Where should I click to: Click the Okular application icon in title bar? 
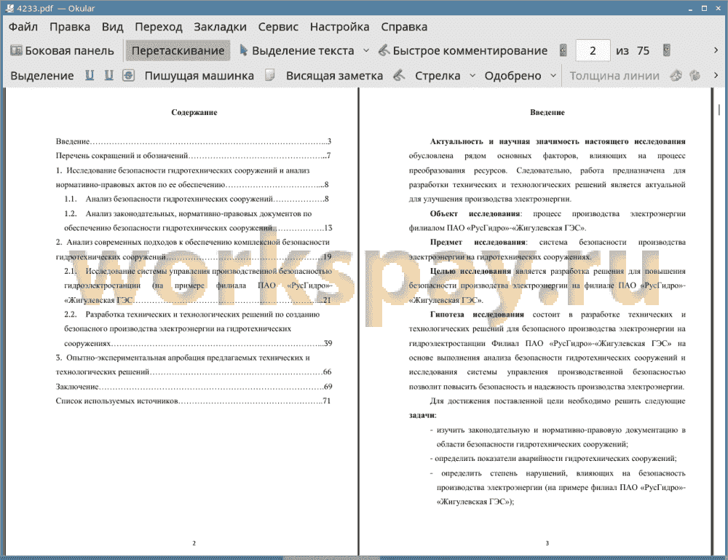[9, 8]
